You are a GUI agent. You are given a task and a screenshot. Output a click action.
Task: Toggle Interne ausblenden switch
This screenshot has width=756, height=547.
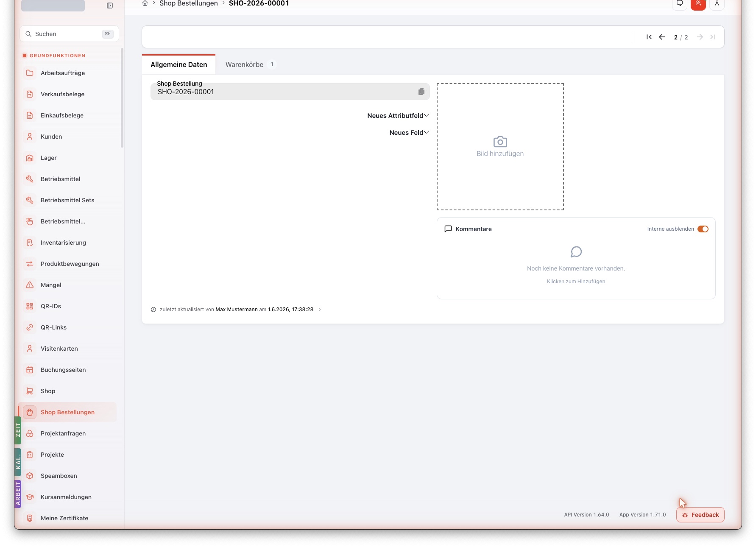[703, 229]
